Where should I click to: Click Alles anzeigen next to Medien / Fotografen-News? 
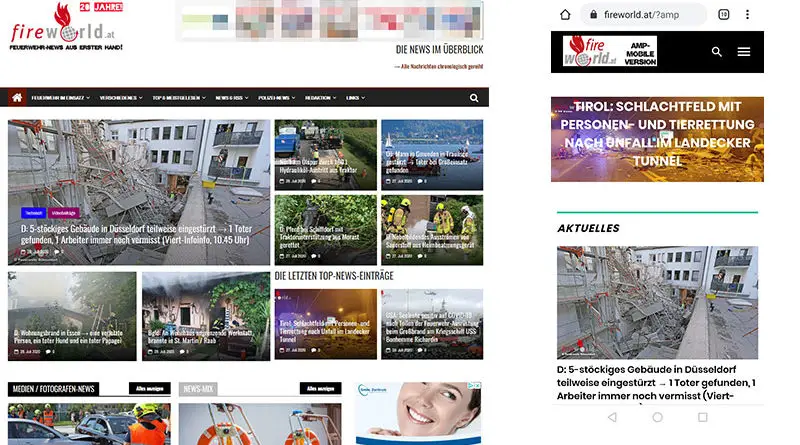148,388
